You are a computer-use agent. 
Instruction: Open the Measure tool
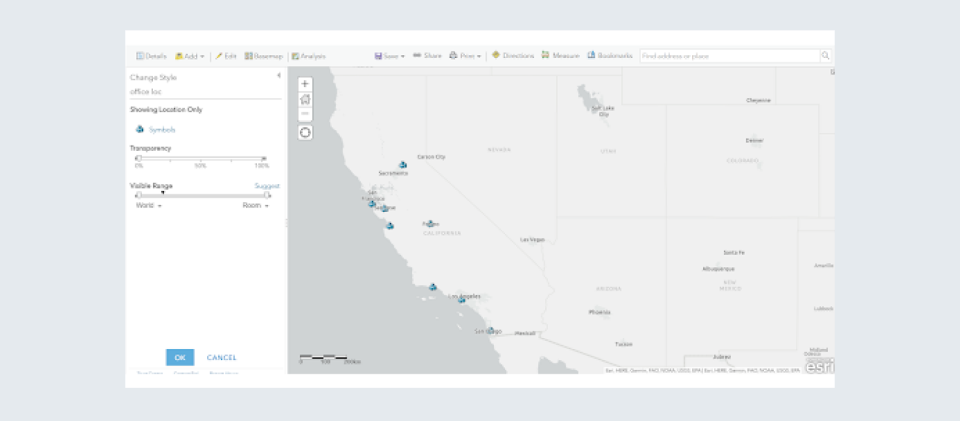point(561,56)
